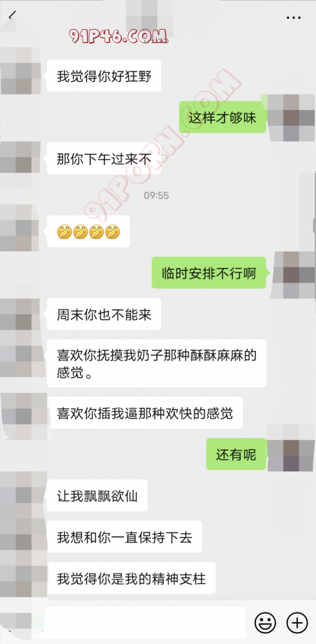Select the message 我觉得你好狂野
316x644 pixels.
pyautogui.click(x=104, y=76)
